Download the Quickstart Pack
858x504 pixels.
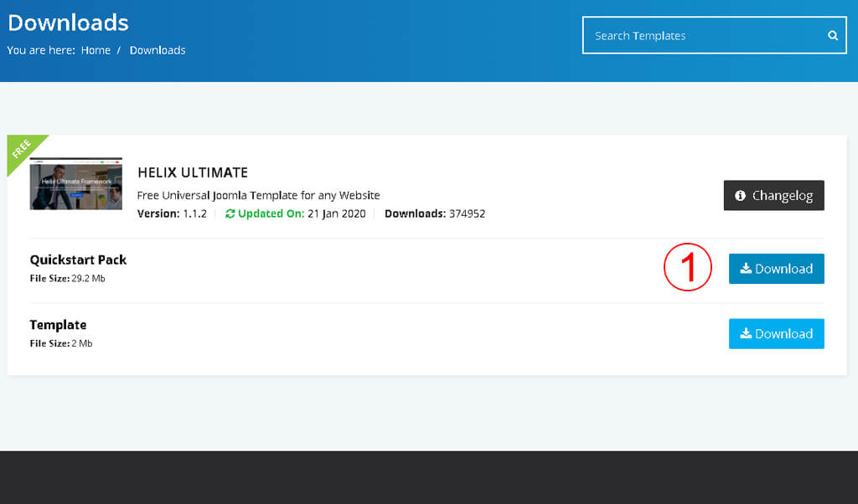776,269
